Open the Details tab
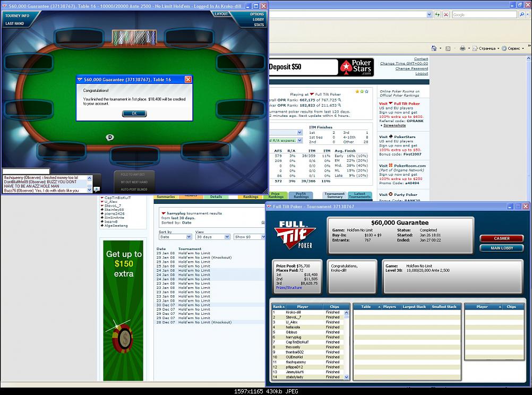Image resolution: width=532 pixels, height=395 pixels. (216, 197)
